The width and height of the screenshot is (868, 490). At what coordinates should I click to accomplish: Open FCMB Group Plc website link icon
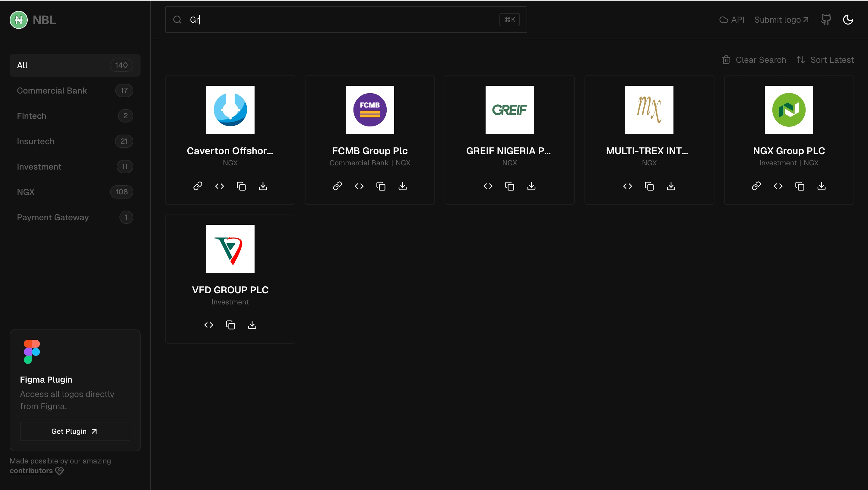tap(337, 186)
